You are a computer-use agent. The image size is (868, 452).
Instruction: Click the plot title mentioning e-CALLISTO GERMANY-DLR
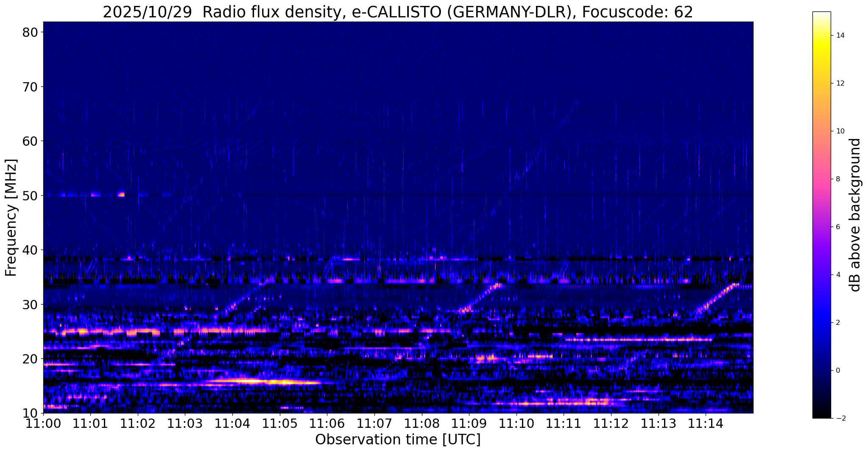pyautogui.click(x=398, y=12)
